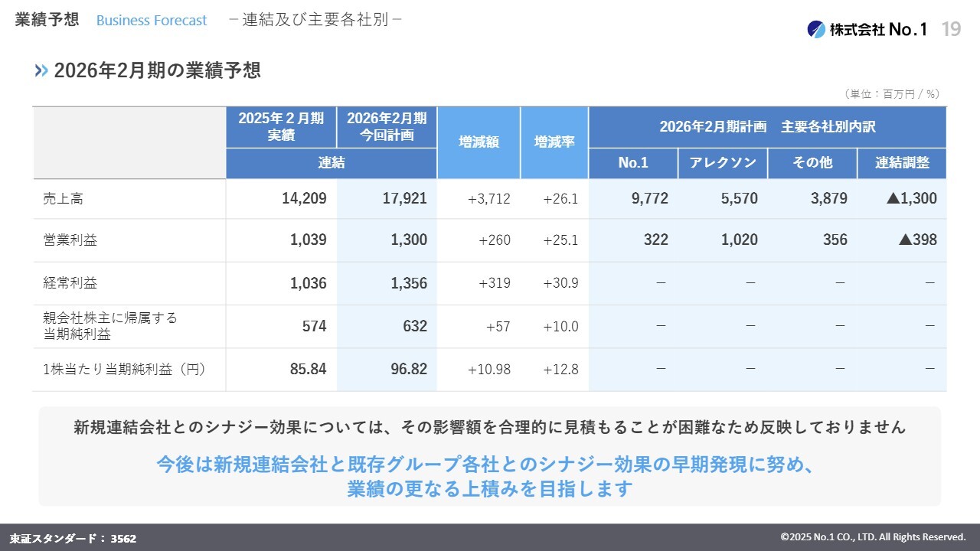This screenshot has height=551, width=980.
Task: Select the Business Forecast subtitle text
Action: [152, 21]
